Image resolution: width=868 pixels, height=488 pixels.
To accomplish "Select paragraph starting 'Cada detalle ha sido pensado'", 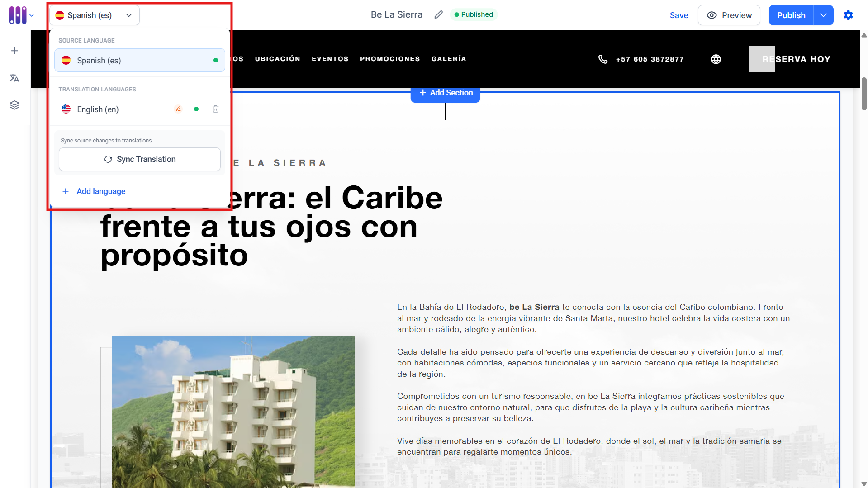I will 590,363.
